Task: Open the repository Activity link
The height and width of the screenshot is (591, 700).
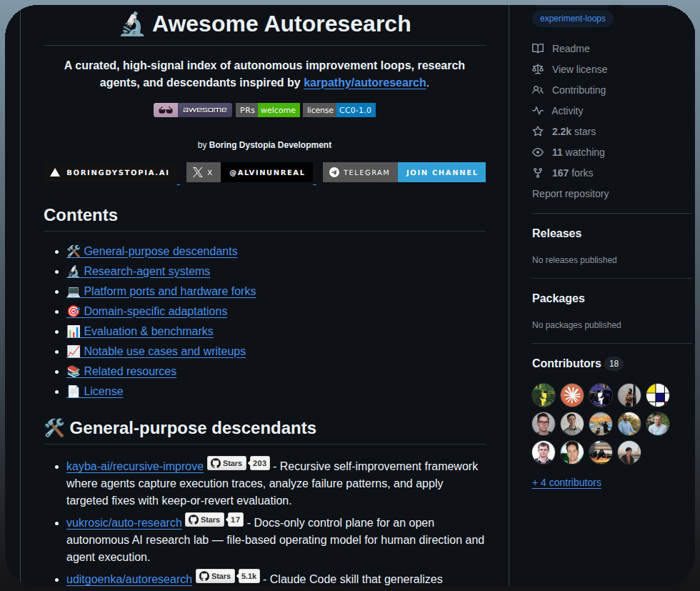Action: click(x=558, y=111)
